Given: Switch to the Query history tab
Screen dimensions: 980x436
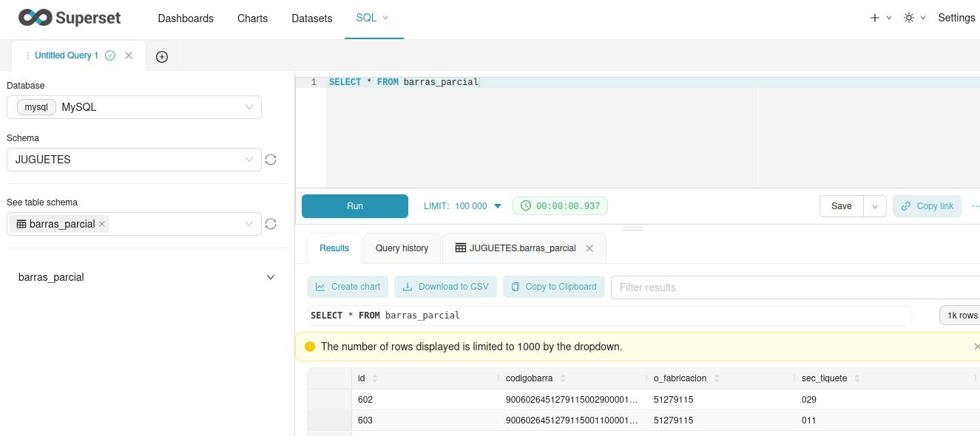Looking at the screenshot, I should (x=402, y=248).
